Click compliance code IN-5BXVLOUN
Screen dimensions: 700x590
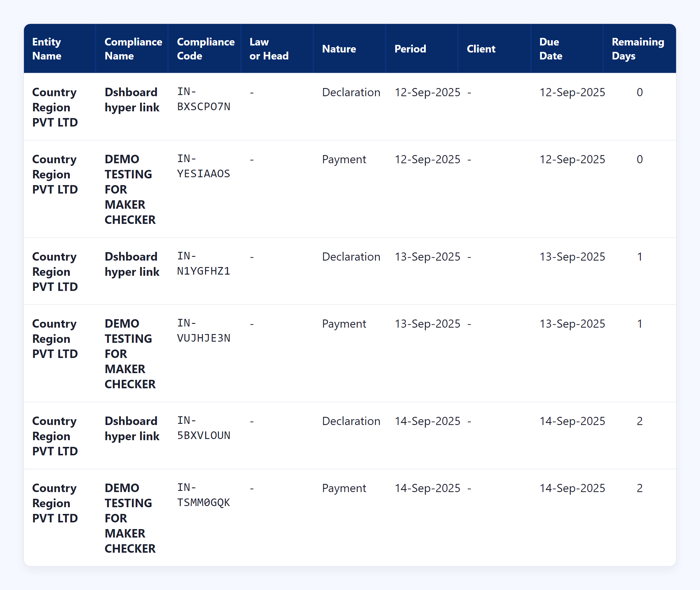coord(204,428)
